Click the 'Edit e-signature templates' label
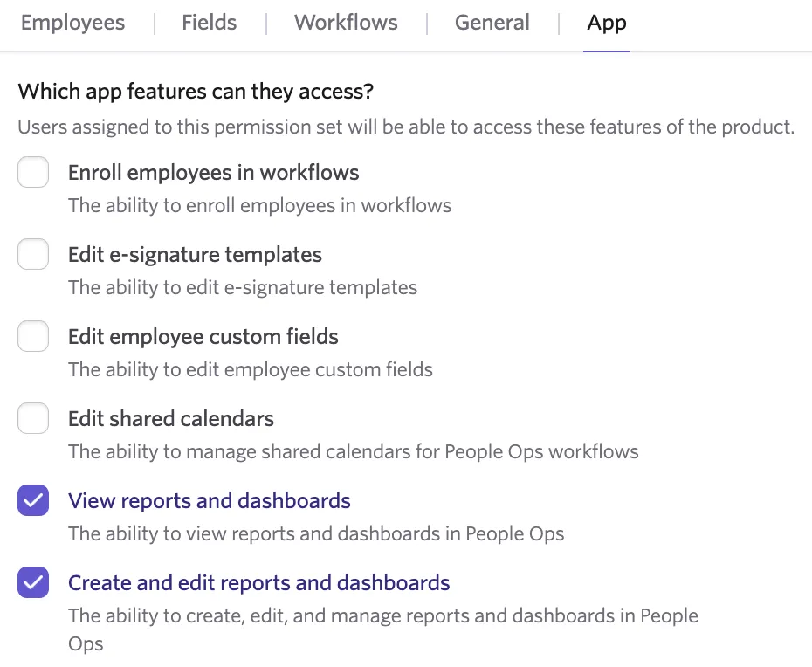Viewport: 812px width, 667px height. click(195, 255)
